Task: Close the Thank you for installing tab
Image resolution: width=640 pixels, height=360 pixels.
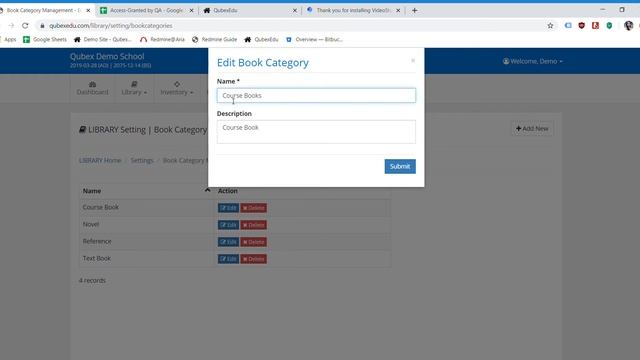Action: pos(398,10)
